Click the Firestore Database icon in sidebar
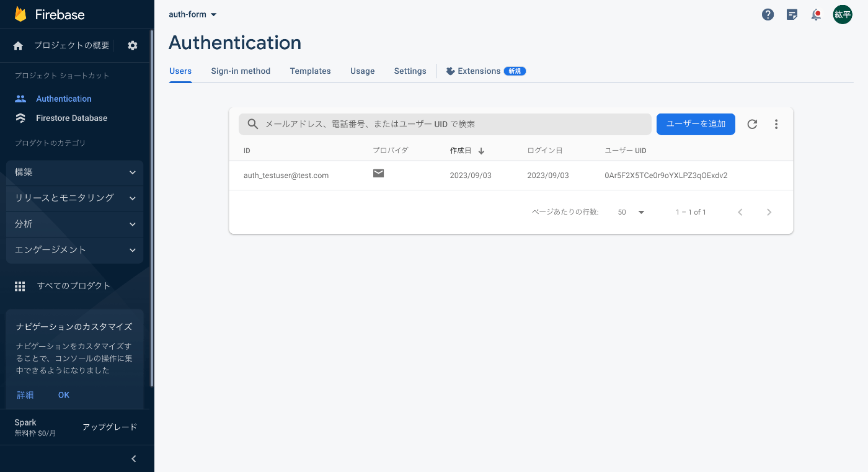The height and width of the screenshot is (472, 868). (x=20, y=118)
